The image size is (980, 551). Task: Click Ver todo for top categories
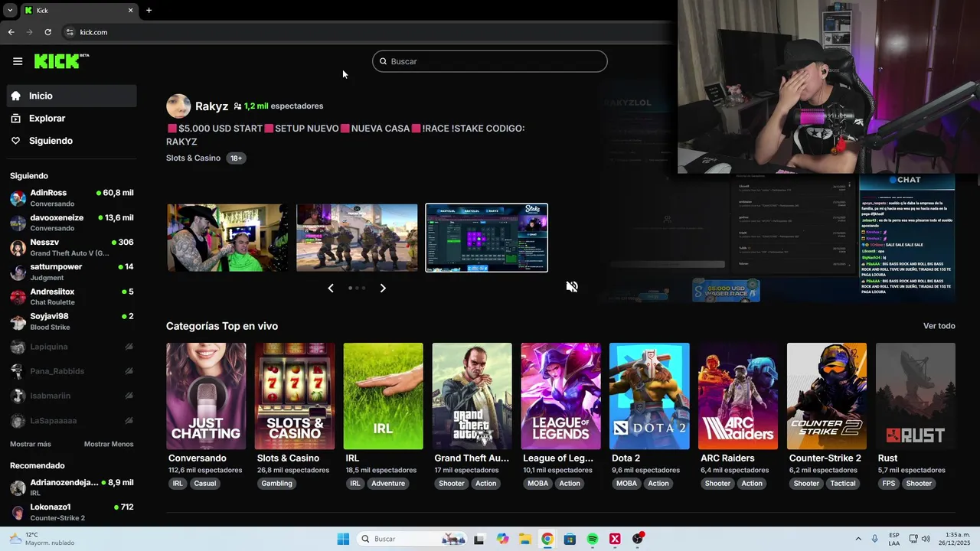tap(939, 326)
